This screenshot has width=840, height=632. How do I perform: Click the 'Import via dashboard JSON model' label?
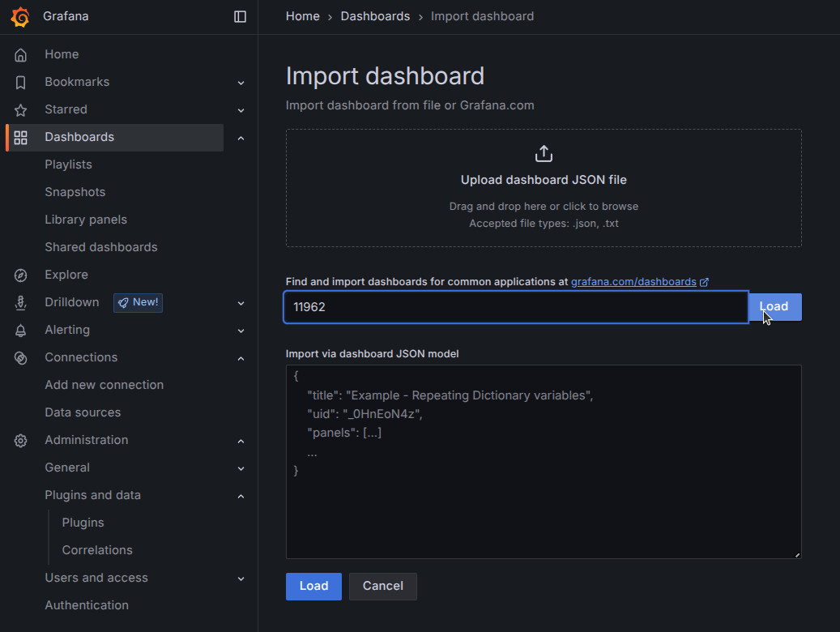372,354
